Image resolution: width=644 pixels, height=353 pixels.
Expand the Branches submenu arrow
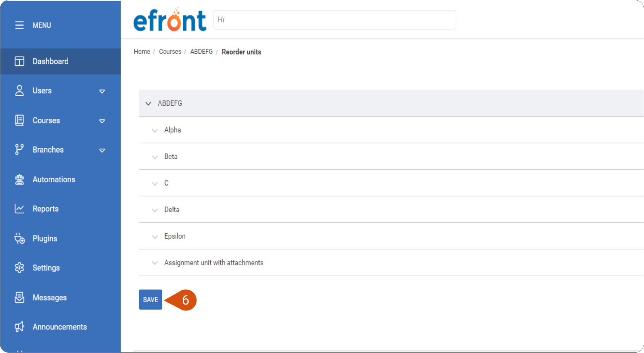pyautogui.click(x=102, y=150)
